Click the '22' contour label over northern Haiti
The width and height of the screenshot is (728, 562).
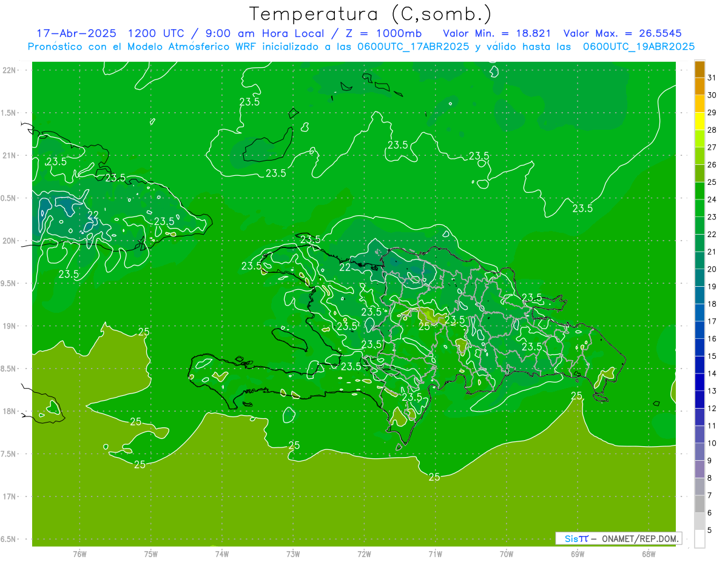pyautogui.click(x=345, y=267)
